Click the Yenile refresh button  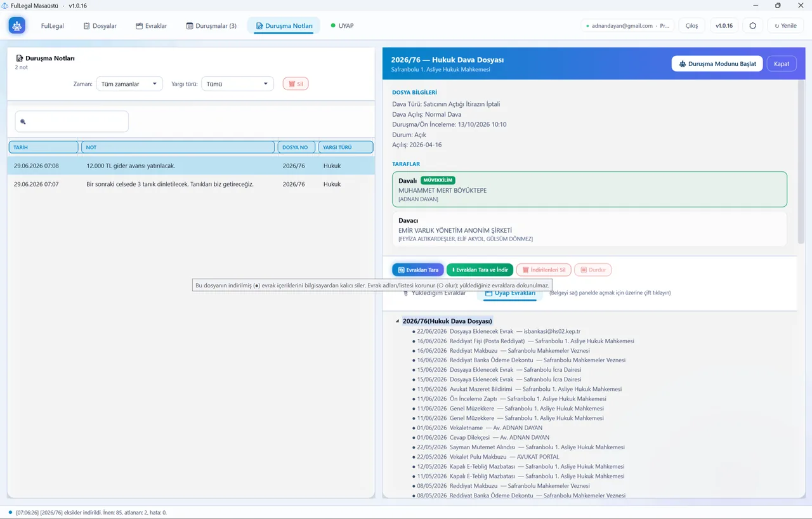(x=785, y=26)
